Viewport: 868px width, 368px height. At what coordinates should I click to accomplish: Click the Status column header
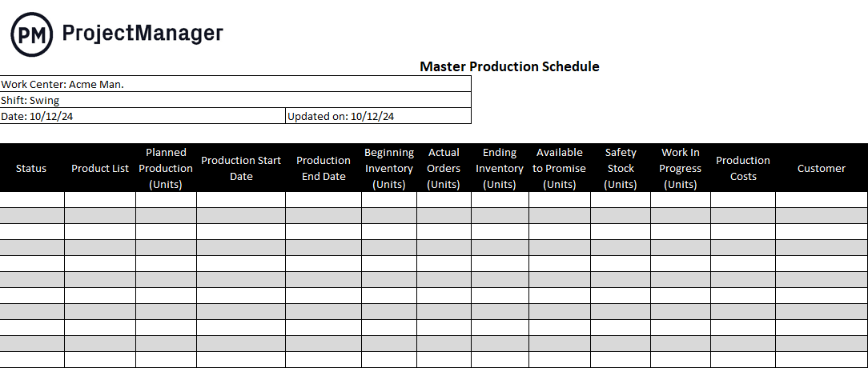31,168
